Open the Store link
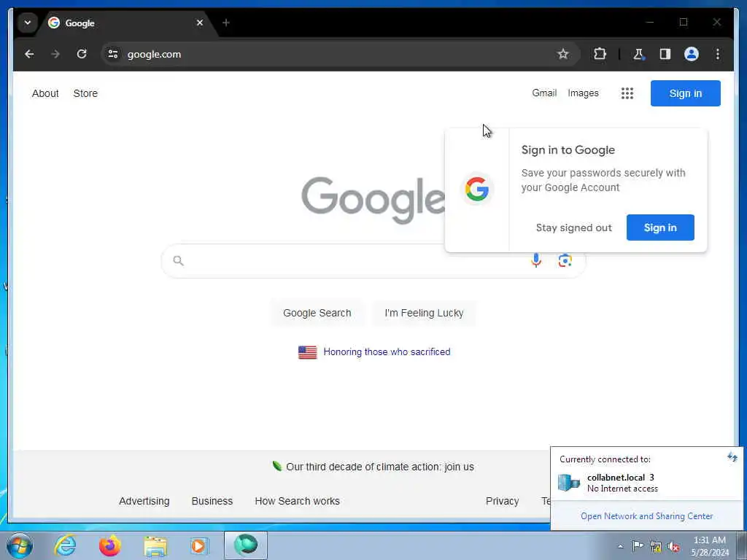Image resolution: width=747 pixels, height=560 pixels. (x=85, y=93)
